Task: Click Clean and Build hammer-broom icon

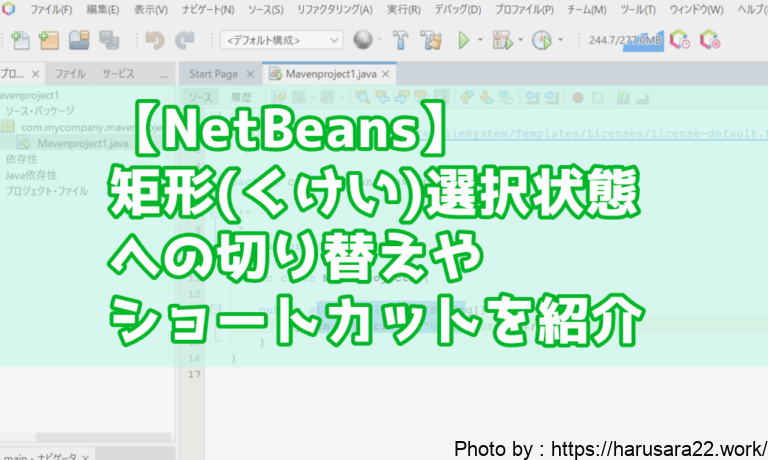Action: tap(431, 40)
